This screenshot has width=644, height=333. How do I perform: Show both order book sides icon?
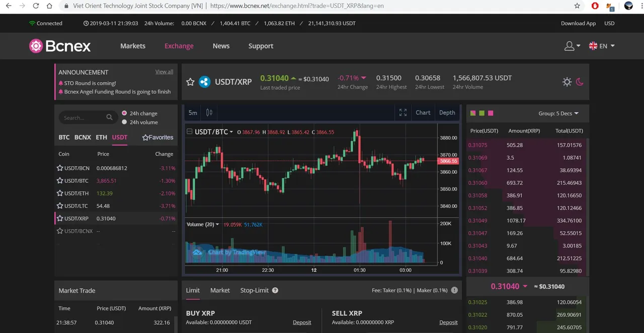pos(473,113)
